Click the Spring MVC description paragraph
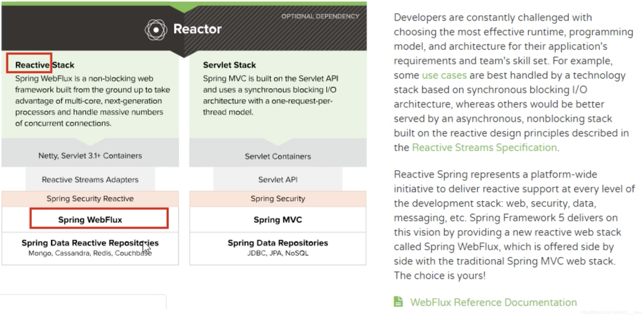The height and width of the screenshot is (317, 644). point(271,95)
